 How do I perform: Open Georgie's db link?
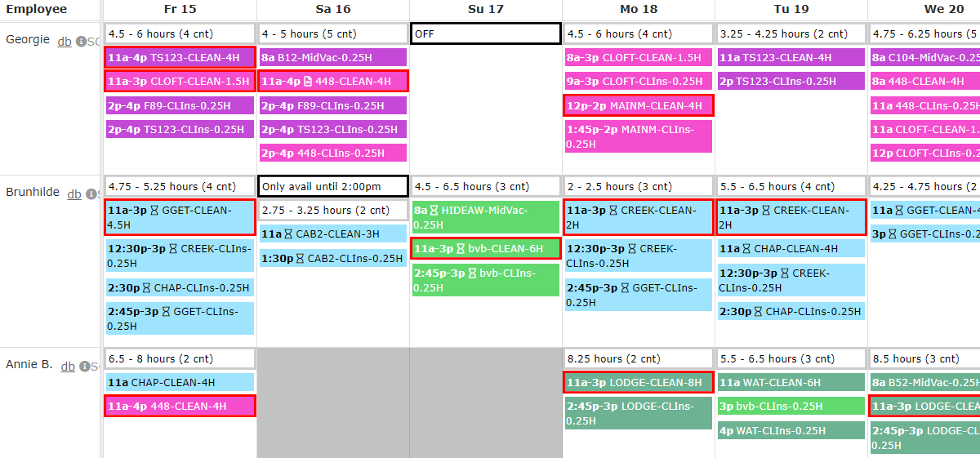point(64,42)
